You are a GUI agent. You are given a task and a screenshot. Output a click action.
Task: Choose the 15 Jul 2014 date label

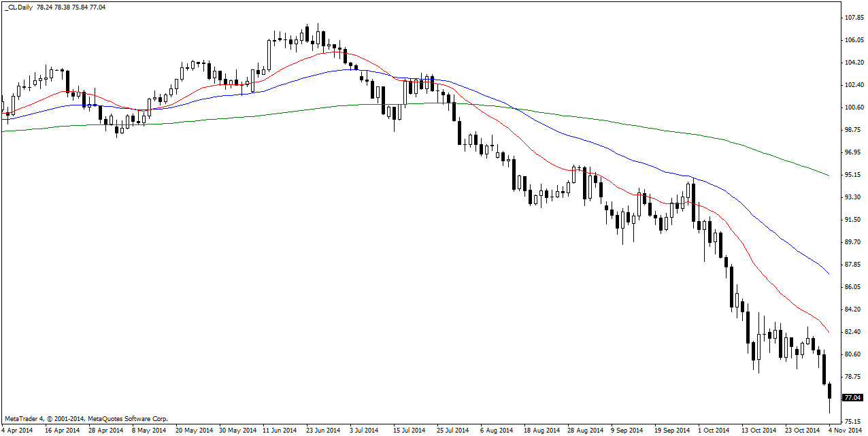pos(410,430)
